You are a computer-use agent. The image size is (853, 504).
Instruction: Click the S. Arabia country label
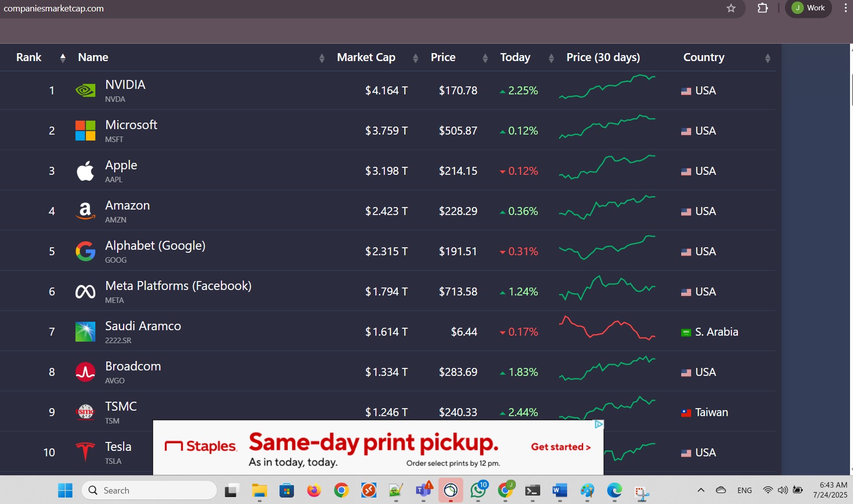click(716, 332)
